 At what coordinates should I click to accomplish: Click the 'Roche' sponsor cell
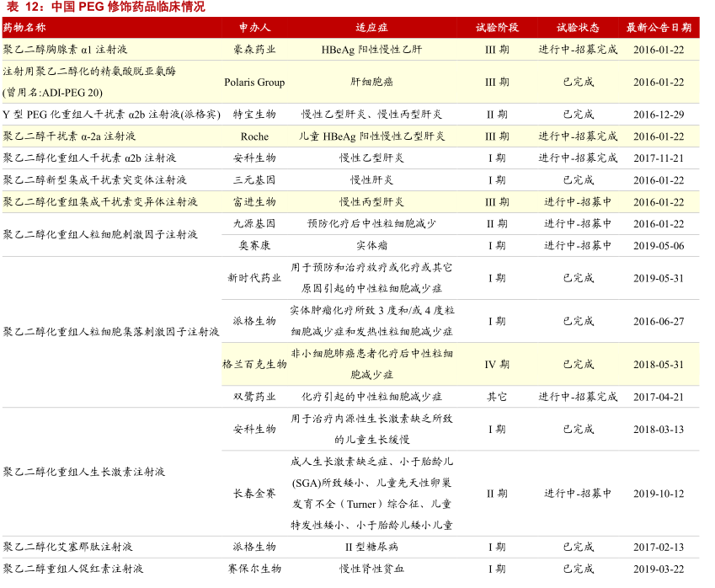pyautogui.click(x=254, y=136)
